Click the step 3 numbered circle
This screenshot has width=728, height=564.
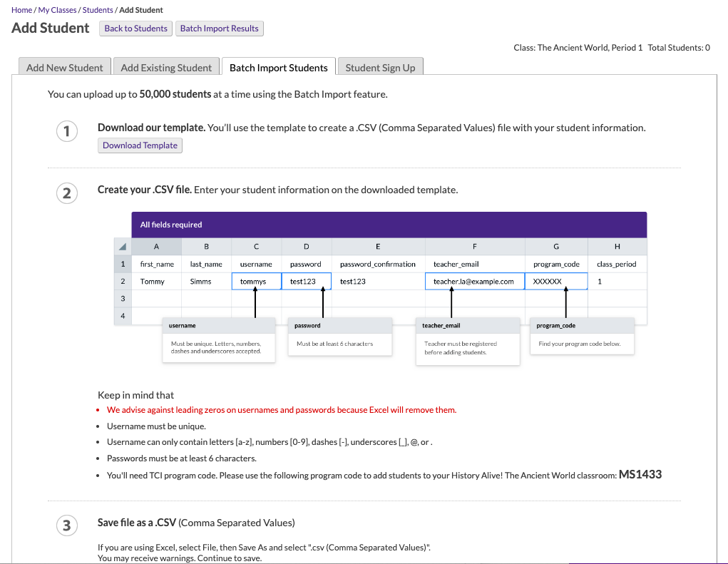pyautogui.click(x=66, y=525)
